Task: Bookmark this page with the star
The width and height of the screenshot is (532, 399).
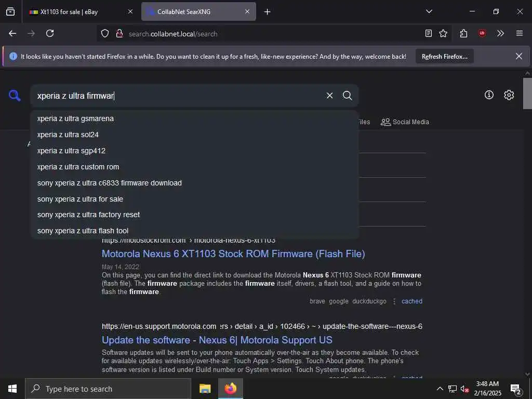Action: (443, 33)
